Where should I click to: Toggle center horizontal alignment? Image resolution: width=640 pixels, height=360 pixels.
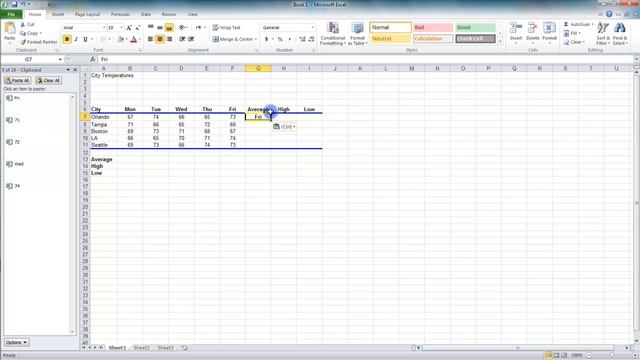(x=160, y=39)
